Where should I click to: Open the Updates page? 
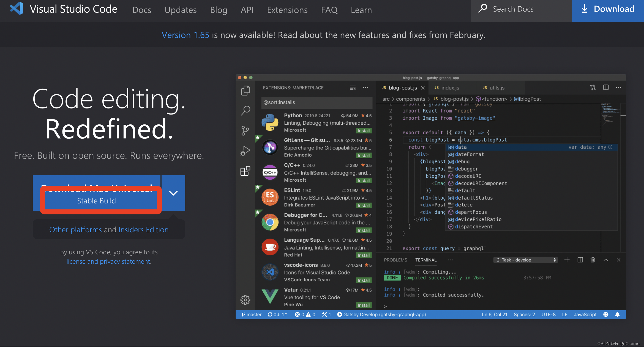point(181,10)
